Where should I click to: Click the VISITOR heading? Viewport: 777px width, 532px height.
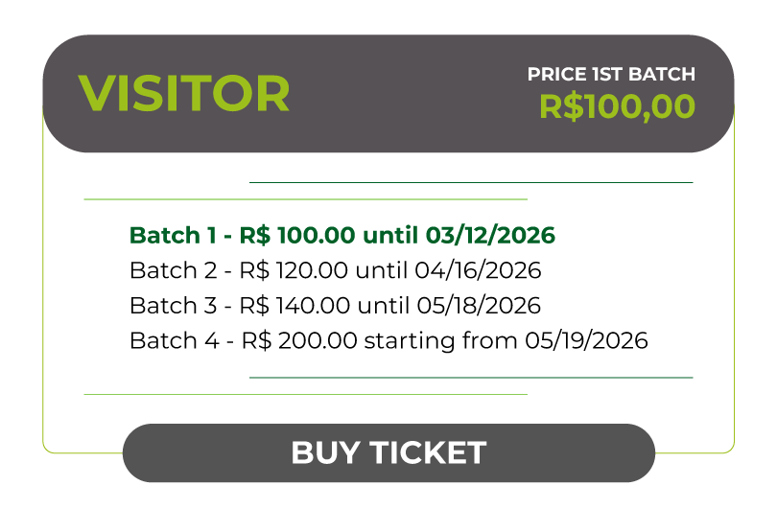(183, 94)
